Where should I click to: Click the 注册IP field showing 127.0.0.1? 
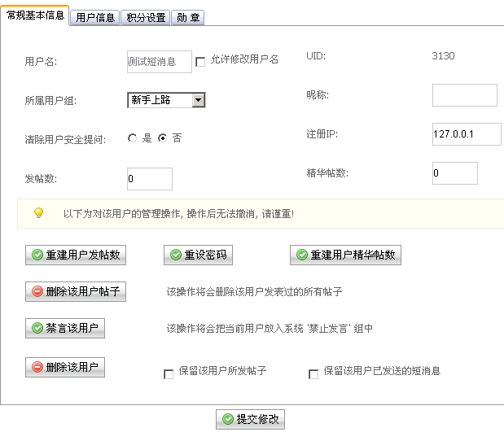[467, 134]
